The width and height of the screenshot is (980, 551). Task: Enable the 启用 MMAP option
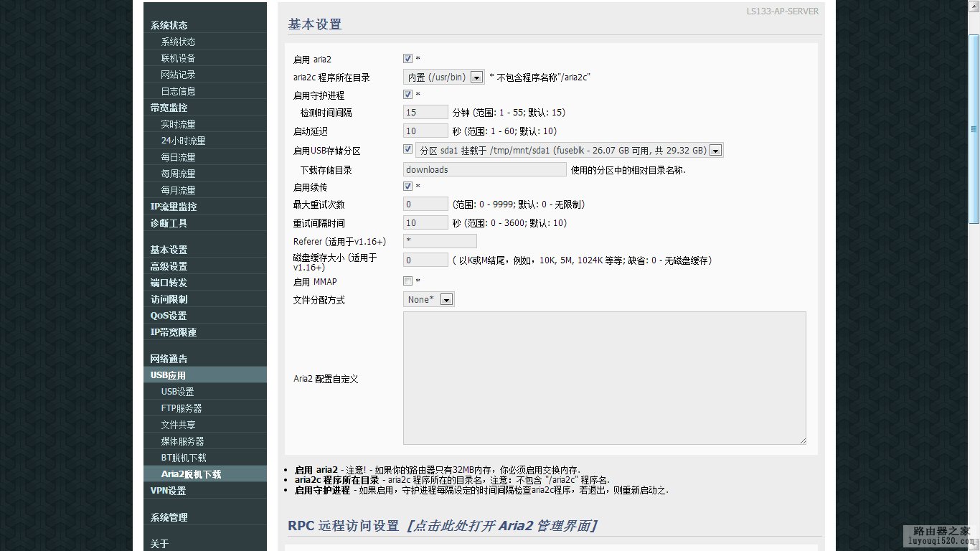click(407, 281)
